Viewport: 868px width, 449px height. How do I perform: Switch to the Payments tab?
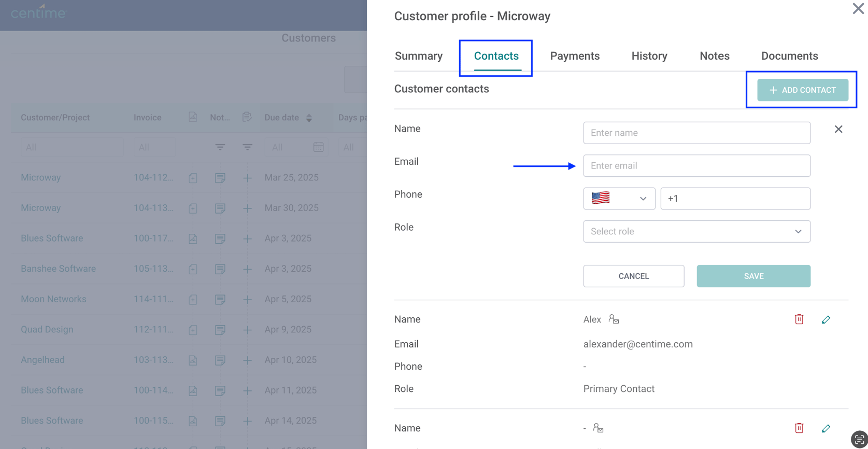[x=575, y=56]
